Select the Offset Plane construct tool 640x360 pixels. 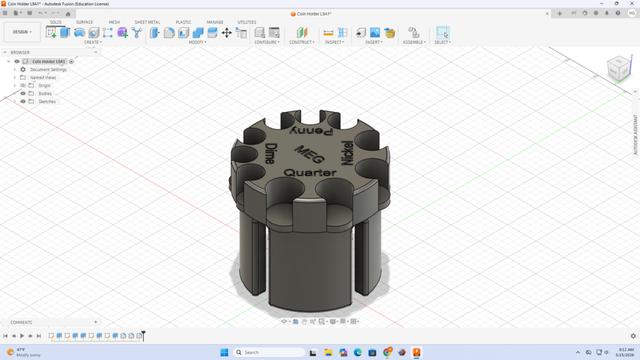pos(302,32)
